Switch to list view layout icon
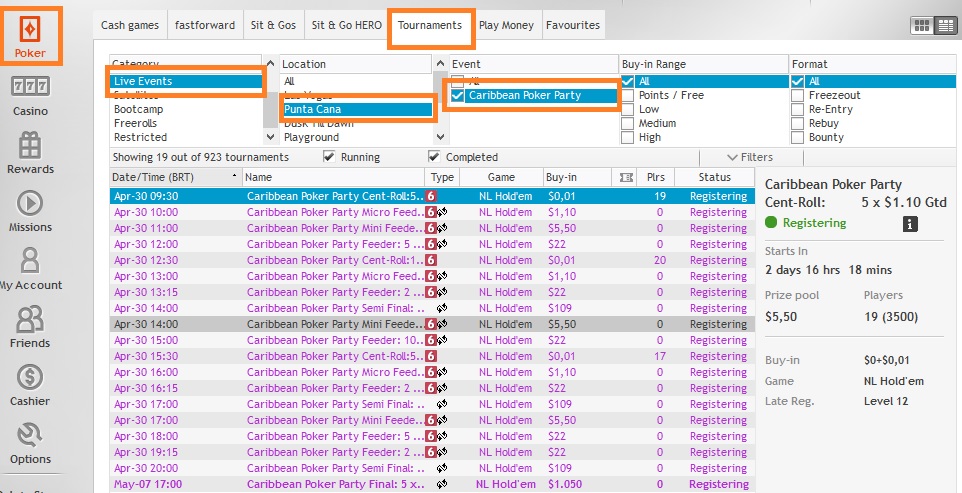Screen dimensions: 962x493 (945, 25)
